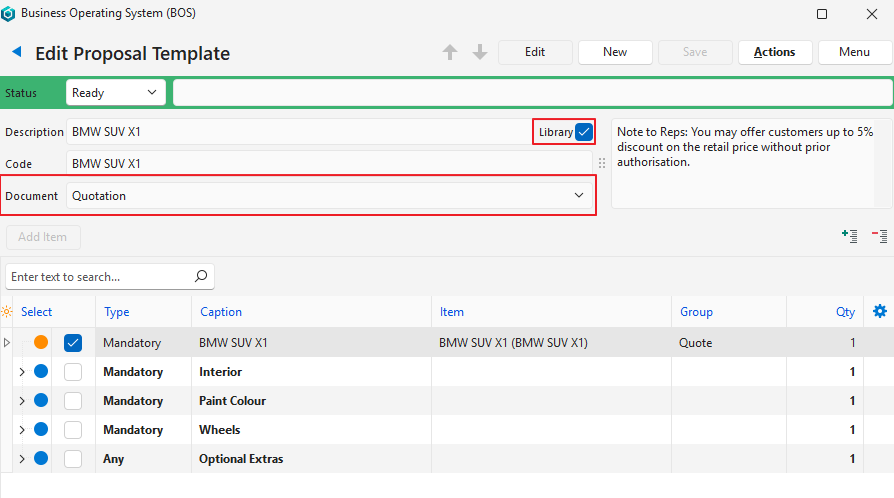Click the sun icon in grid header
The height and width of the screenshot is (498, 894).
(x=8, y=312)
